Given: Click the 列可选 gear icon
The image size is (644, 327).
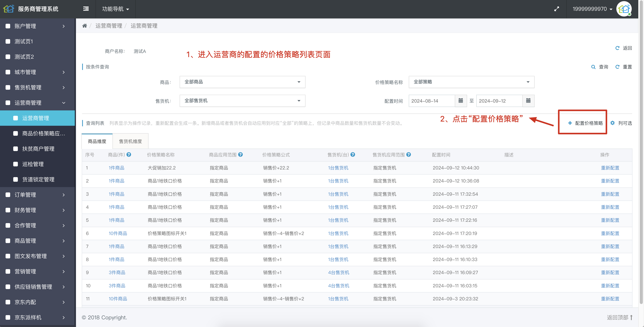Looking at the screenshot, I should point(613,123).
